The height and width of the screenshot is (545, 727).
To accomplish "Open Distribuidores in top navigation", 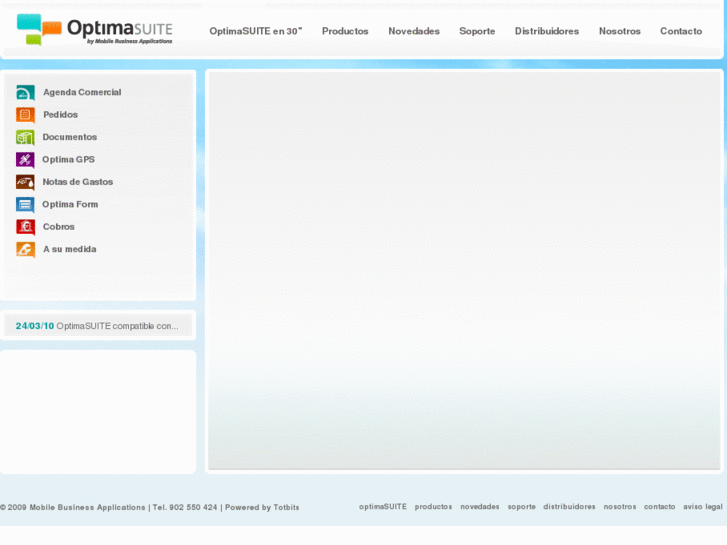I will [547, 31].
